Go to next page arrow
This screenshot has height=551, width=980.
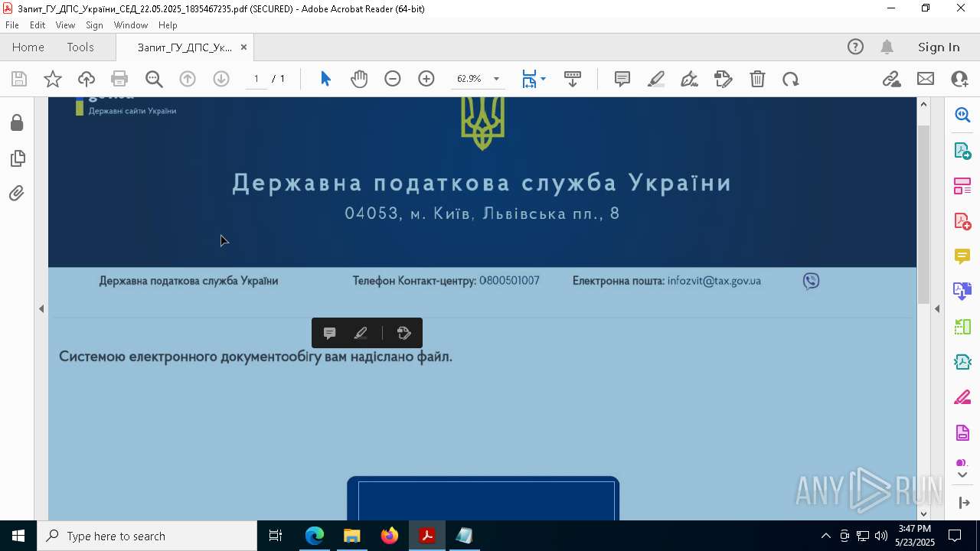click(x=221, y=79)
